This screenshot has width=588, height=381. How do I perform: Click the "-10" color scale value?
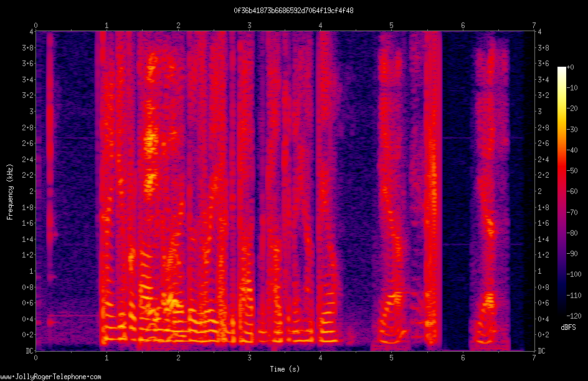coord(572,88)
